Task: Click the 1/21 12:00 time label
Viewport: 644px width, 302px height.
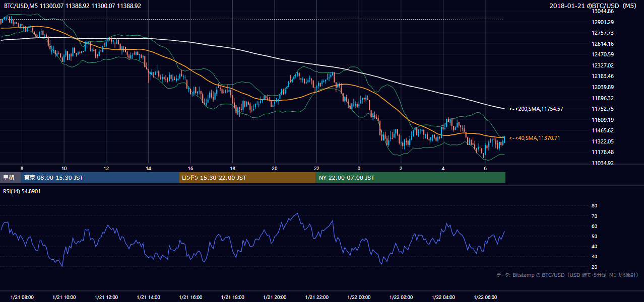Action: click(x=106, y=297)
